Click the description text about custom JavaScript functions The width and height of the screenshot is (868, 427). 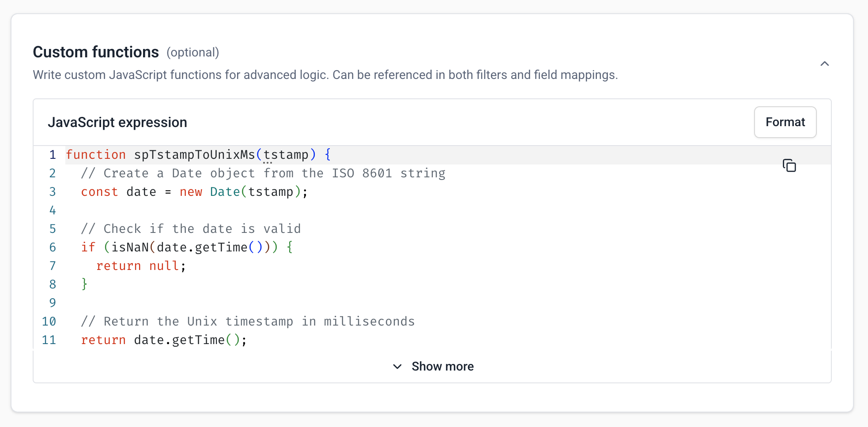pyautogui.click(x=325, y=75)
